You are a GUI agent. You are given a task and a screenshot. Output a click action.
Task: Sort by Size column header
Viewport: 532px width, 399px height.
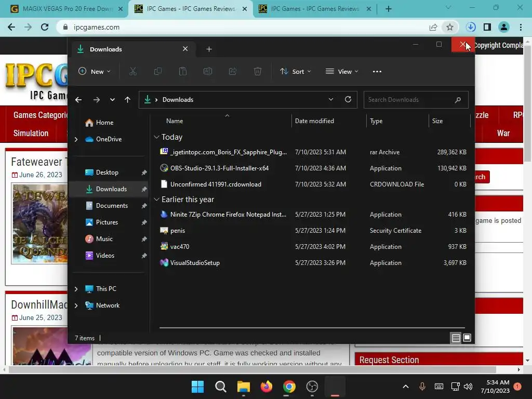tap(437, 121)
